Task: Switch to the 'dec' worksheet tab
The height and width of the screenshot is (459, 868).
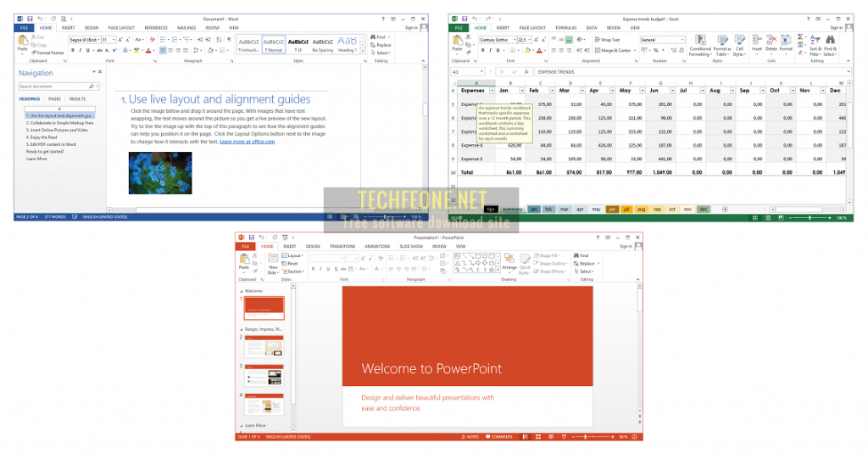Action: 703,210
